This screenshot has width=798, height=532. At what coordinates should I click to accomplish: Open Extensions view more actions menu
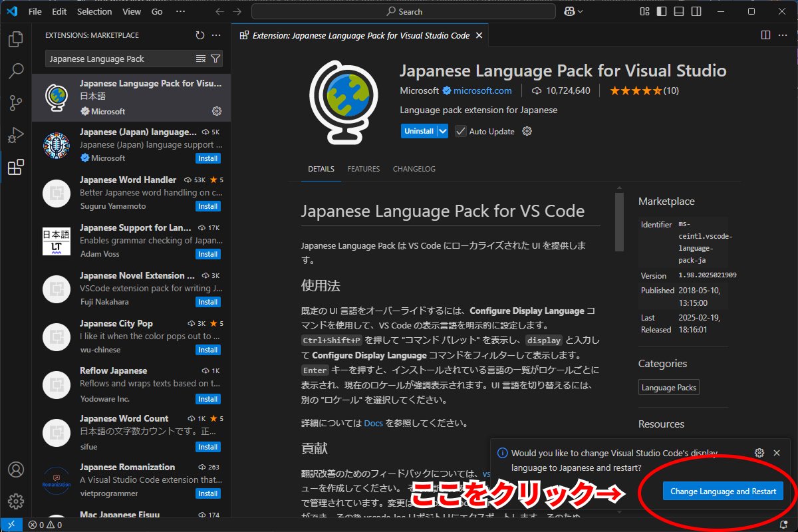click(x=216, y=35)
